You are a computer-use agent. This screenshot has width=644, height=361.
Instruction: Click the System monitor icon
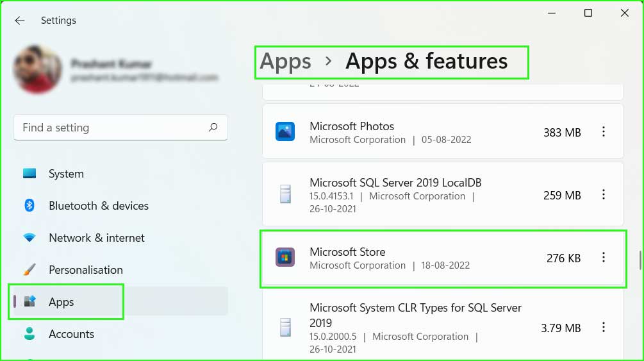[x=29, y=174]
